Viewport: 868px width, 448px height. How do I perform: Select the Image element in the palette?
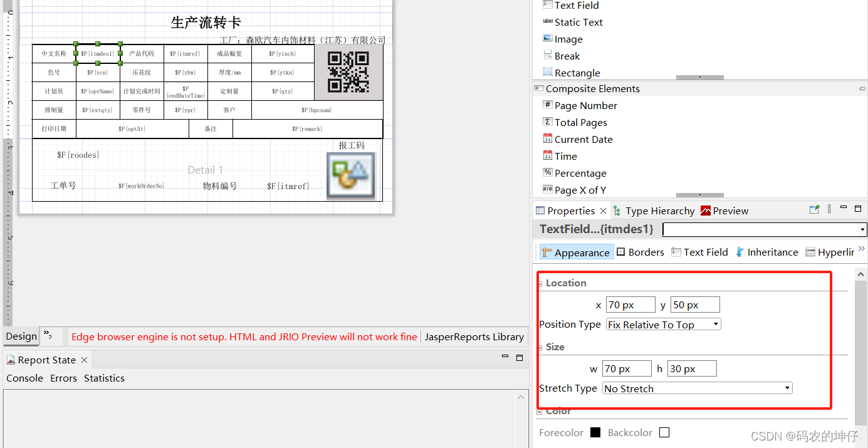click(568, 39)
